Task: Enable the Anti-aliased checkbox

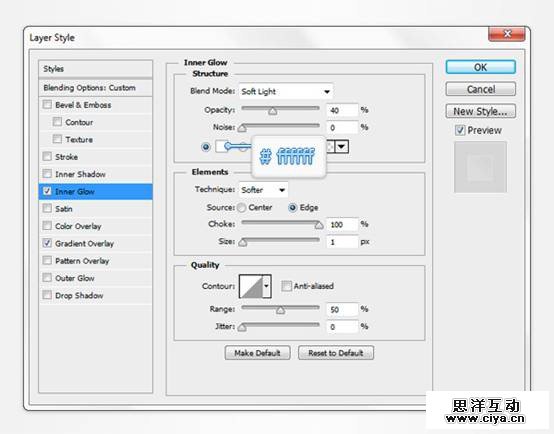Action: click(286, 286)
